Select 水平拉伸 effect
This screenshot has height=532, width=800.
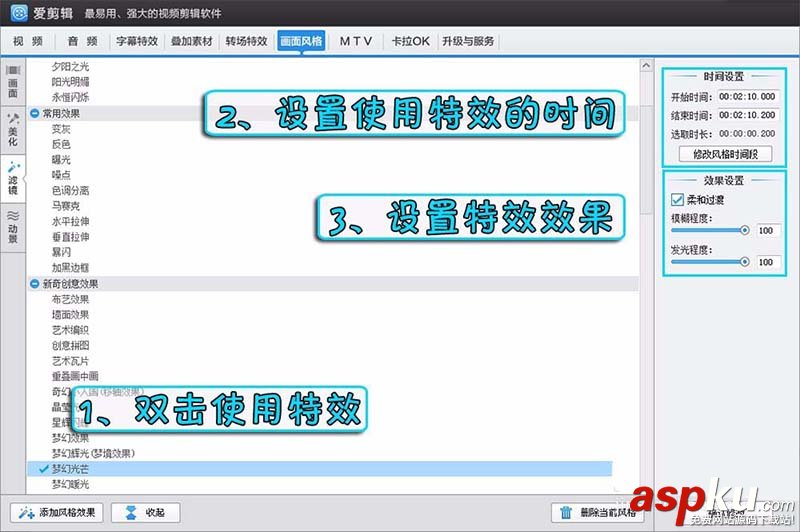pos(70,221)
